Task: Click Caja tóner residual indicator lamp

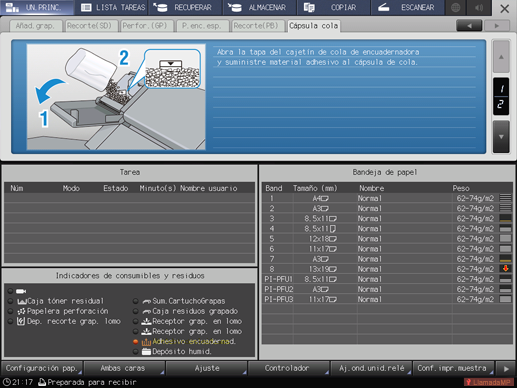Action: pyautogui.click(x=10, y=301)
